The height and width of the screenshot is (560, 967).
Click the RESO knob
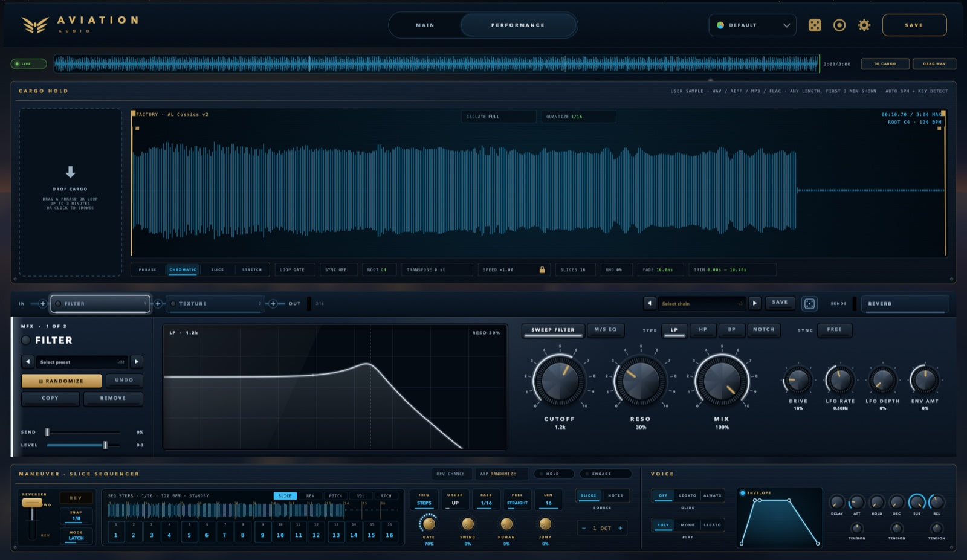click(x=641, y=381)
